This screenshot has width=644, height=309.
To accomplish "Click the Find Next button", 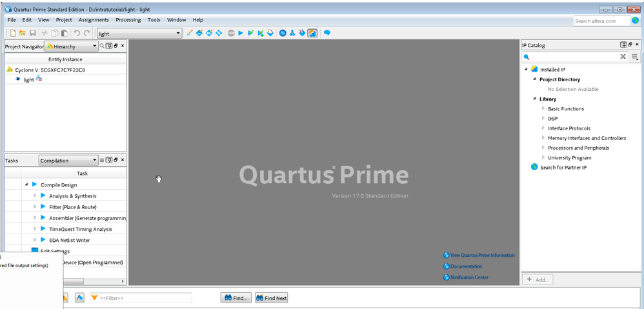I will (271, 298).
